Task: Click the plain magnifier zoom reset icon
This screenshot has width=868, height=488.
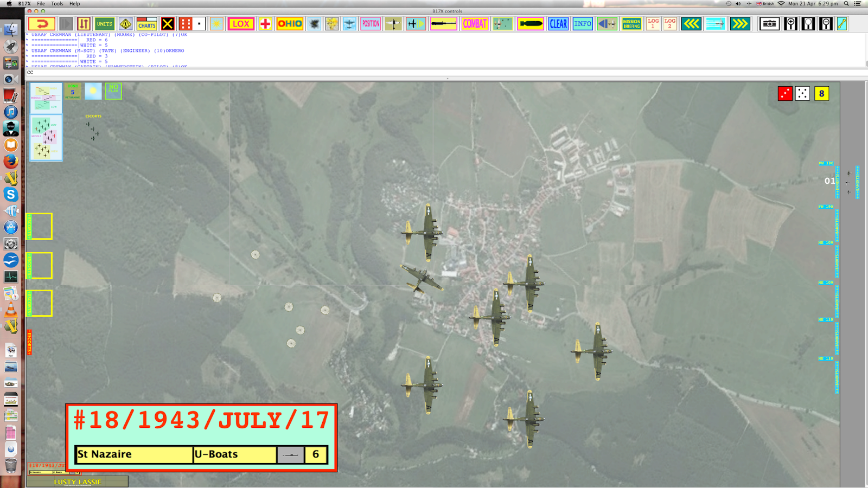Action: (x=808, y=24)
